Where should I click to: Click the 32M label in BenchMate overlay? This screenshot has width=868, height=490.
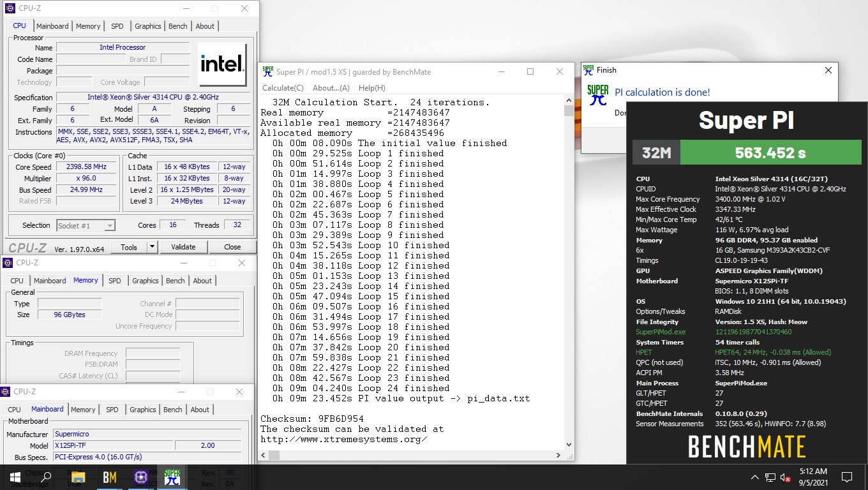[655, 152]
